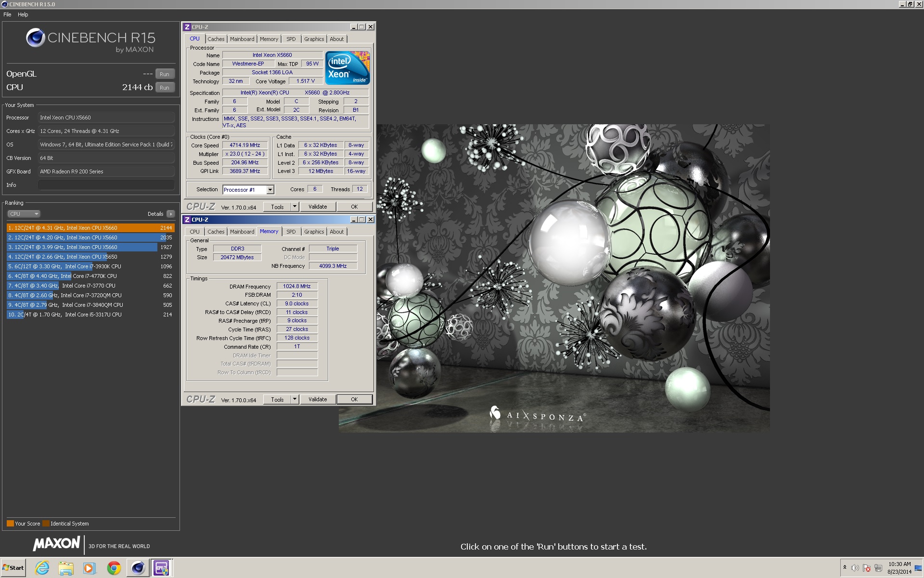Select rank 8 Core i7-3720QM entry

coord(90,295)
